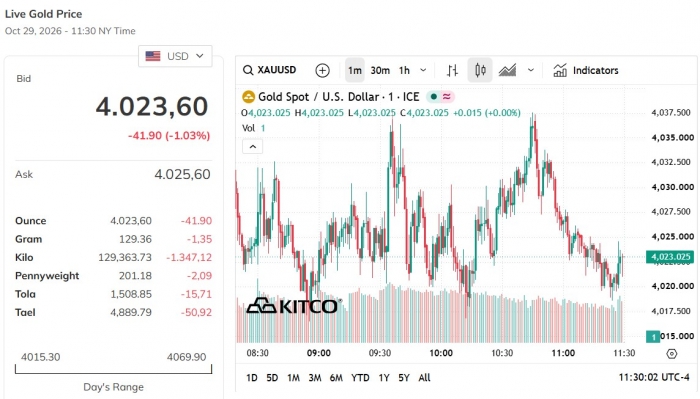Click the 11:30:02 UTC-4 timezone button

tap(654, 378)
